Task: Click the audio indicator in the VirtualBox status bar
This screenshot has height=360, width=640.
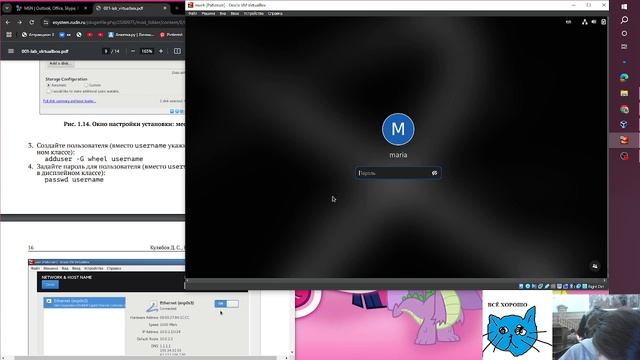Action: pyautogui.click(x=534, y=286)
